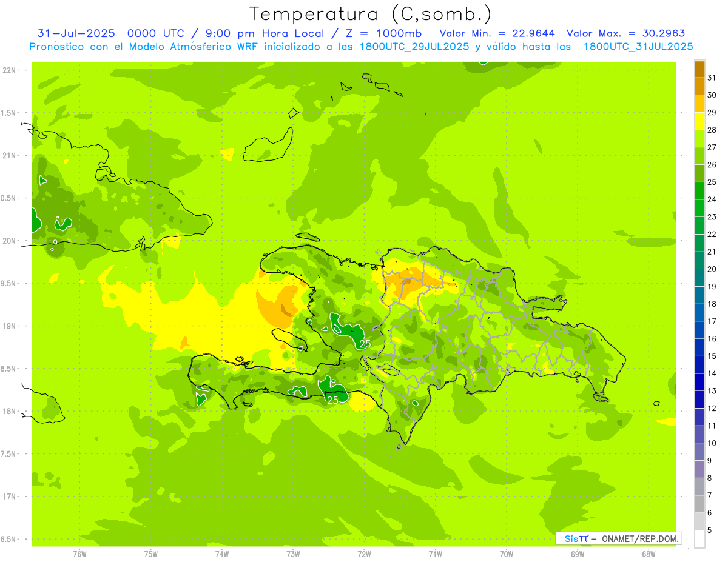Click the '21N' latitude label
Viewport: 728px width, 562px height.
(x=10, y=156)
